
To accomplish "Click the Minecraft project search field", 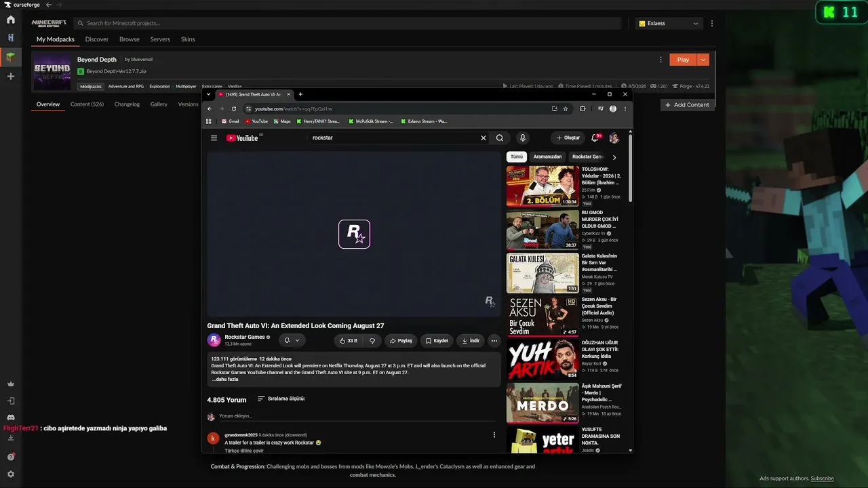I will [x=347, y=23].
